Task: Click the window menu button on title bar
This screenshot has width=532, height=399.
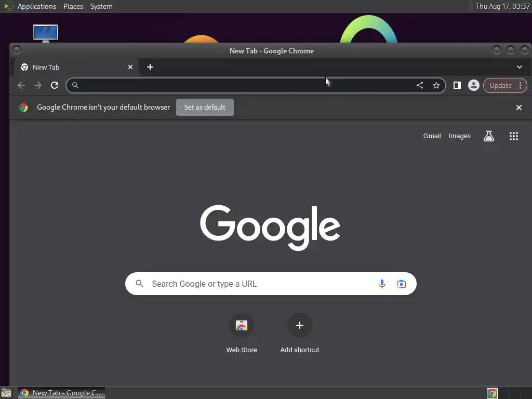Action: (x=17, y=50)
